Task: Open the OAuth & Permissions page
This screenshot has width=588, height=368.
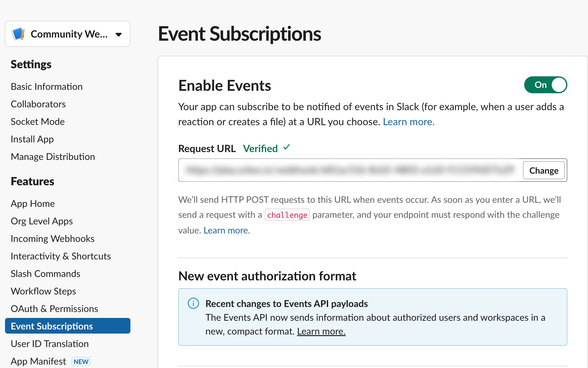Action: (54, 309)
